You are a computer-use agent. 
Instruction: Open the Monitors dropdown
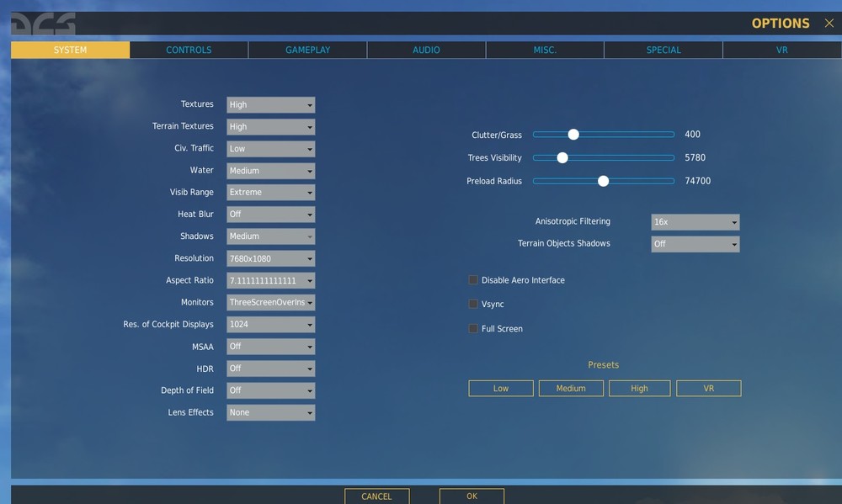pyautogui.click(x=270, y=302)
